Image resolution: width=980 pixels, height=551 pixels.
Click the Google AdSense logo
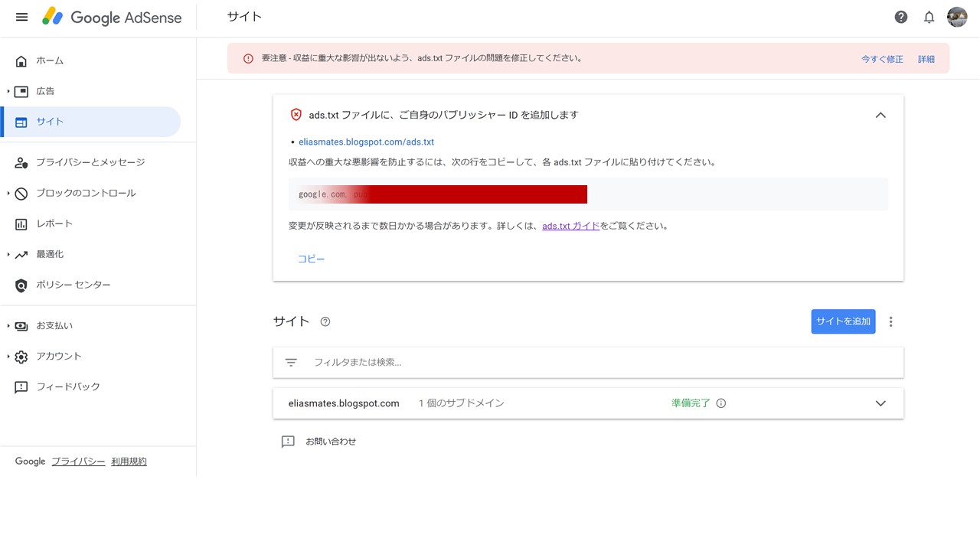click(112, 17)
